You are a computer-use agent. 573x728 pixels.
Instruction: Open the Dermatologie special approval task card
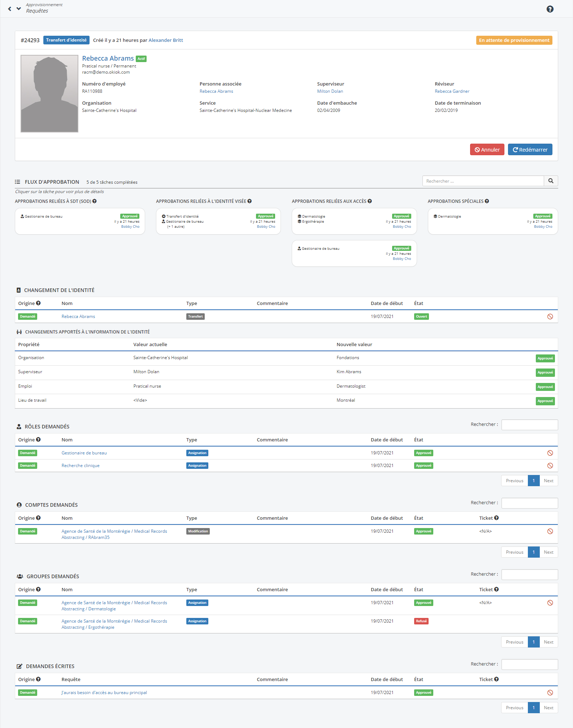pyautogui.click(x=492, y=221)
